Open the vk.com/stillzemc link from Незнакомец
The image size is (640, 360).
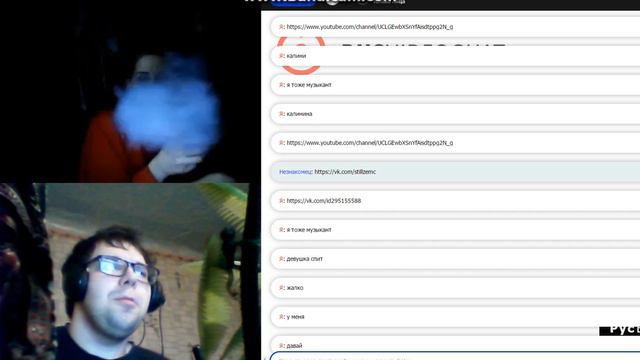345,172
